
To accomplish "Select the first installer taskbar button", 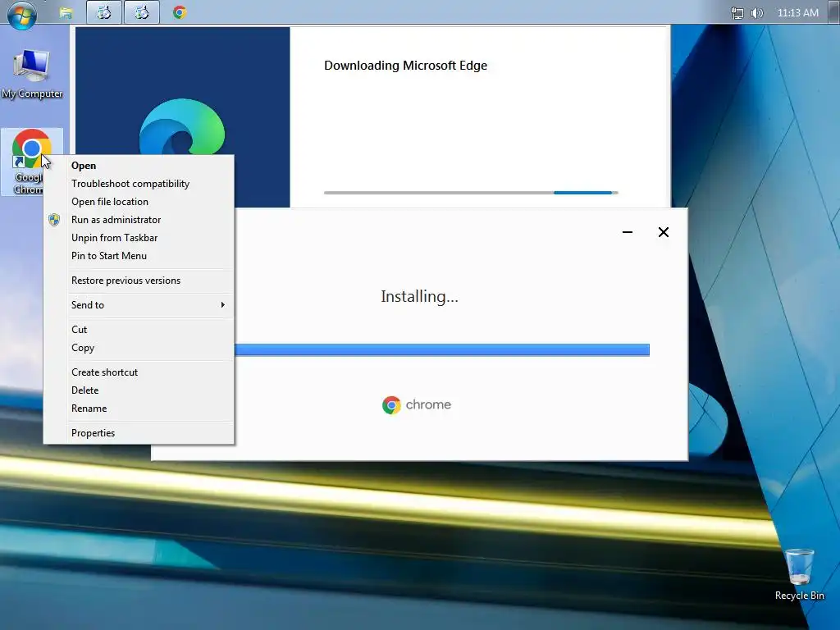I will click(104, 12).
